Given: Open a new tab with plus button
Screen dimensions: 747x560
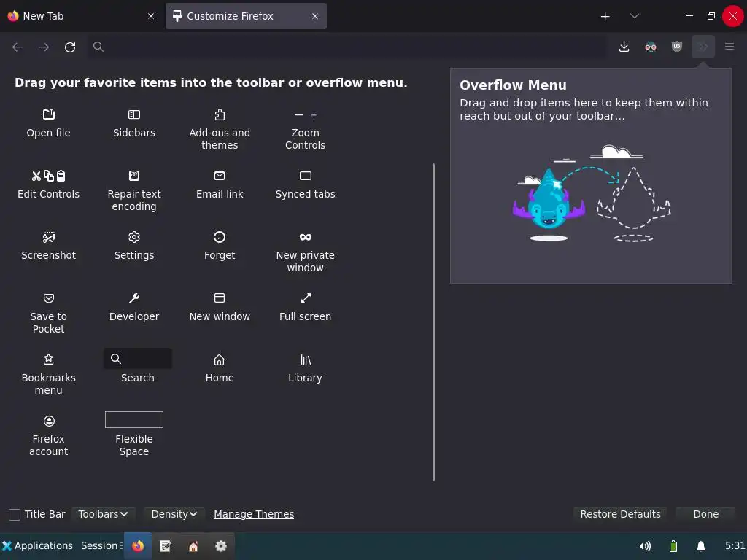Looking at the screenshot, I should [x=605, y=16].
